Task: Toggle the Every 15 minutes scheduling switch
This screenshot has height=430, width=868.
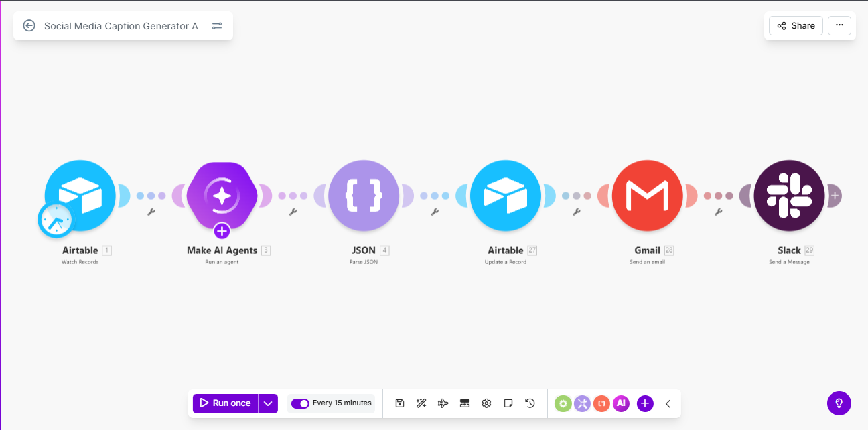Action: pos(300,403)
